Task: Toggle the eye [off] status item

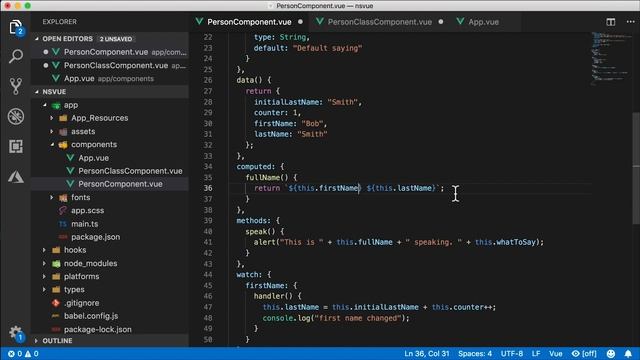Action: [x=584, y=353]
